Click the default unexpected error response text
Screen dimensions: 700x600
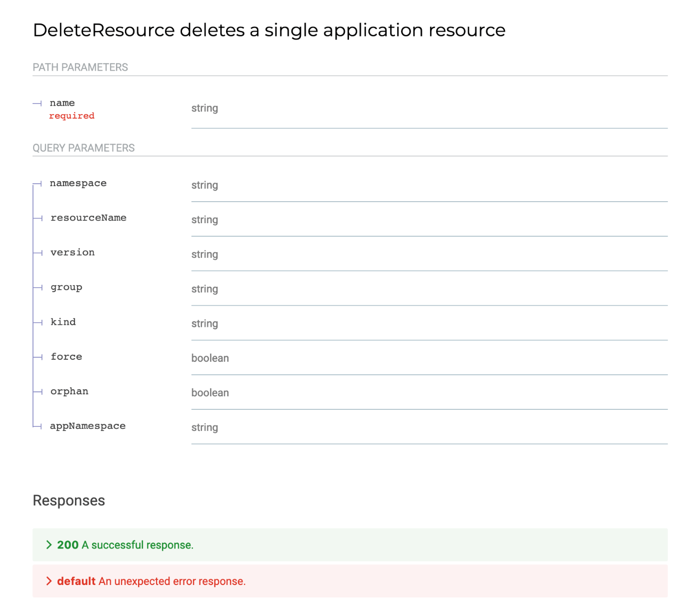pos(171,581)
